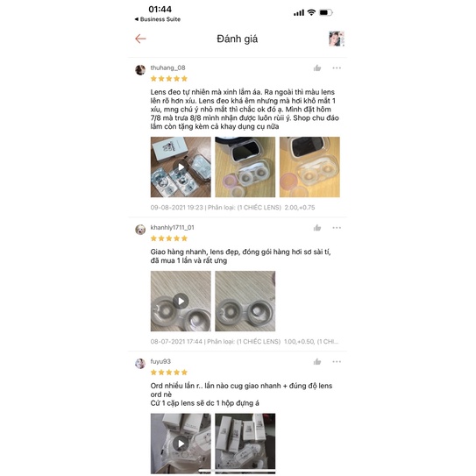Tap the back arrow beside Đánh giá
This screenshot has width=476, height=476.
pos(140,39)
